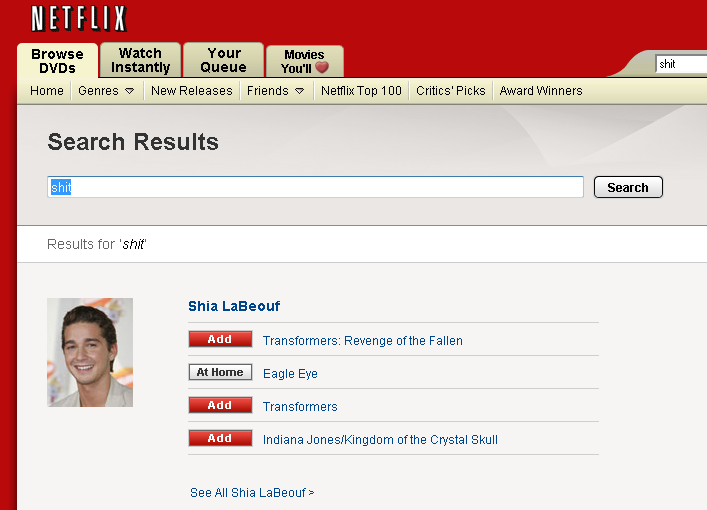Open Netflix Top 100
The height and width of the screenshot is (510, 707).
361,91
